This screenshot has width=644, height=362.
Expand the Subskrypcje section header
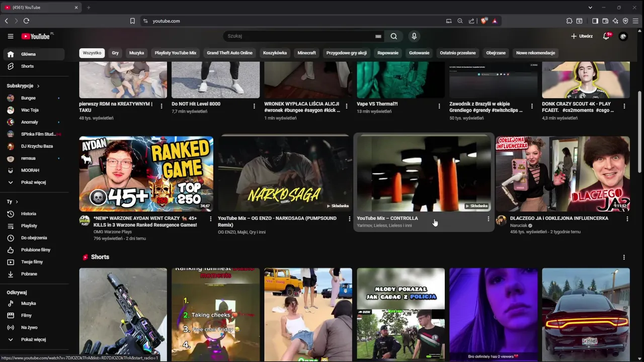pos(23,86)
